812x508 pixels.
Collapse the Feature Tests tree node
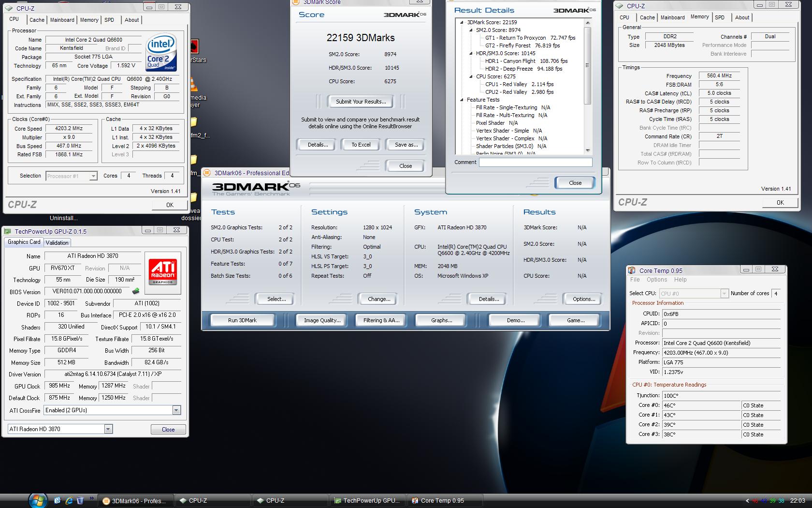click(462, 100)
